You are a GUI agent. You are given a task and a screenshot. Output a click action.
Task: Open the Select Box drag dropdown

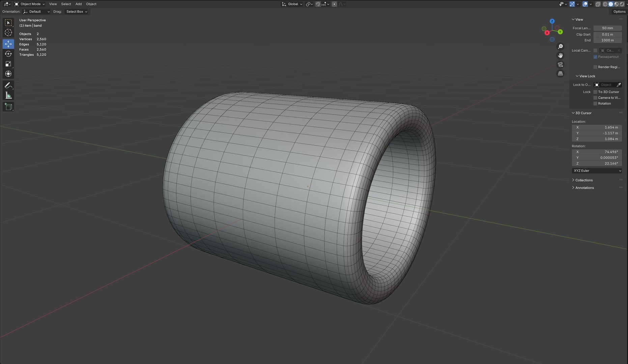point(77,11)
